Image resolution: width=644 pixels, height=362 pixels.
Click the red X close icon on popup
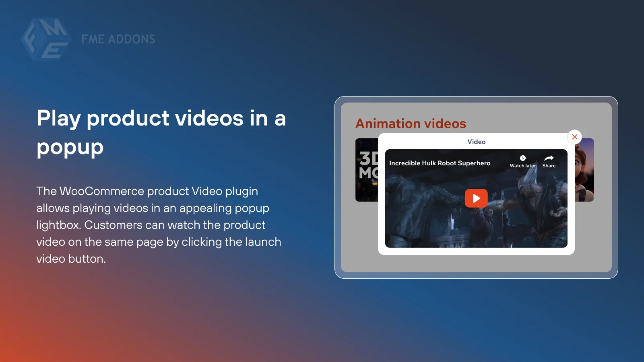[575, 137]
